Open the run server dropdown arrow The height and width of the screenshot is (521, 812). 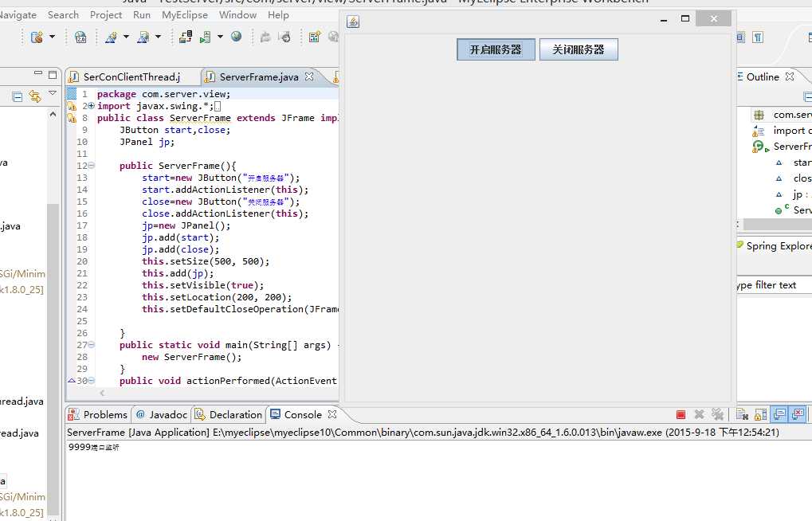[220, 37]
